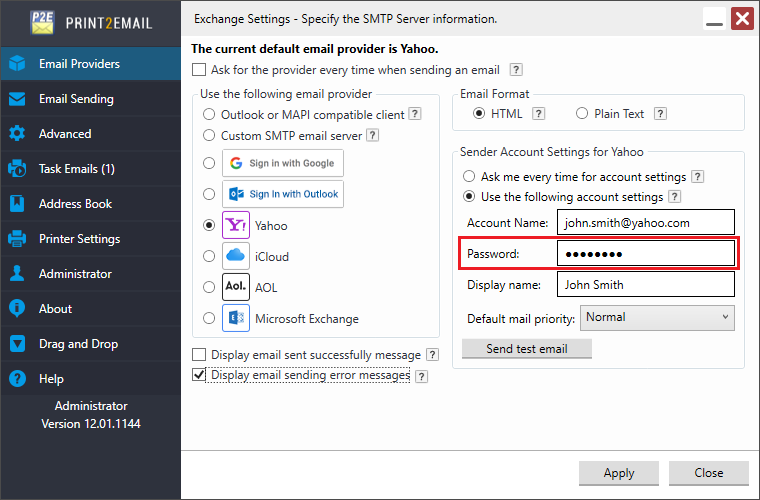The image size is (760, 500).
Task: Select the Sign in with Outlook radio button
Action: pyautogui.click(x=209, y=194)
